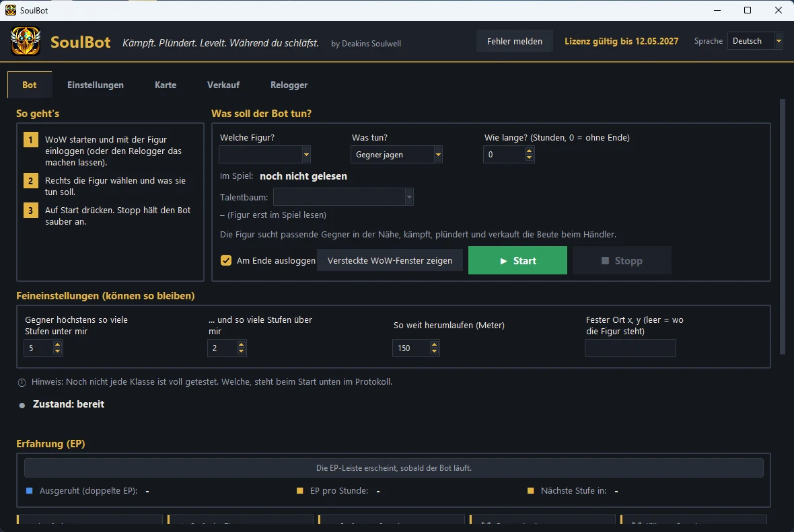Open the Einstellungen tab
This screenshot has width=794, height=532.
(95, 85)
